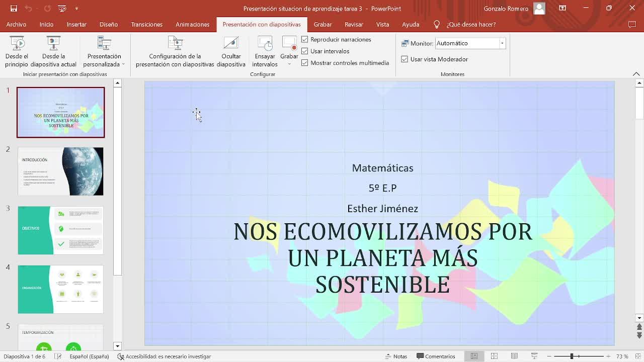This screenshot has height=362, width=644.
Task: Uncheck Reproducir narraciones checkbox
Action: tap(305, 39)
